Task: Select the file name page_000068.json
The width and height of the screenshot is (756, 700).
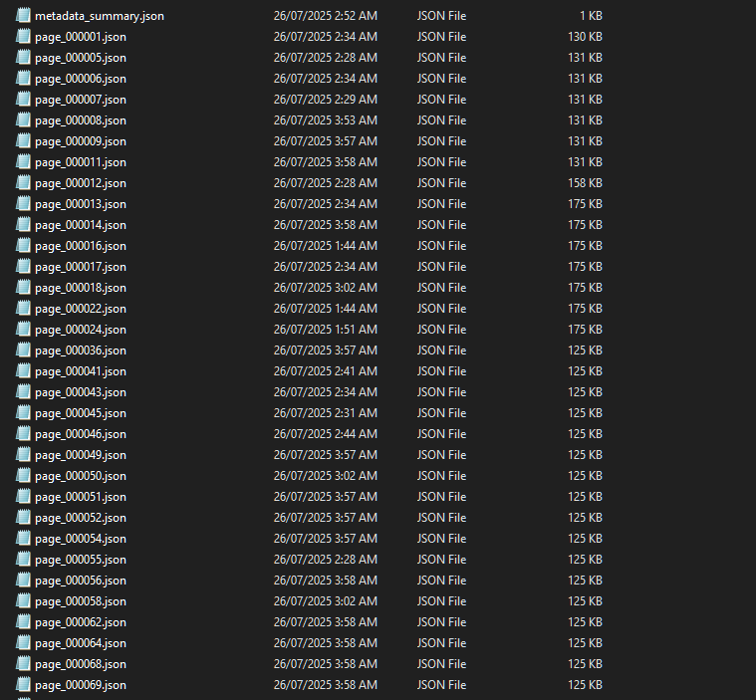Action: [81, 664]
